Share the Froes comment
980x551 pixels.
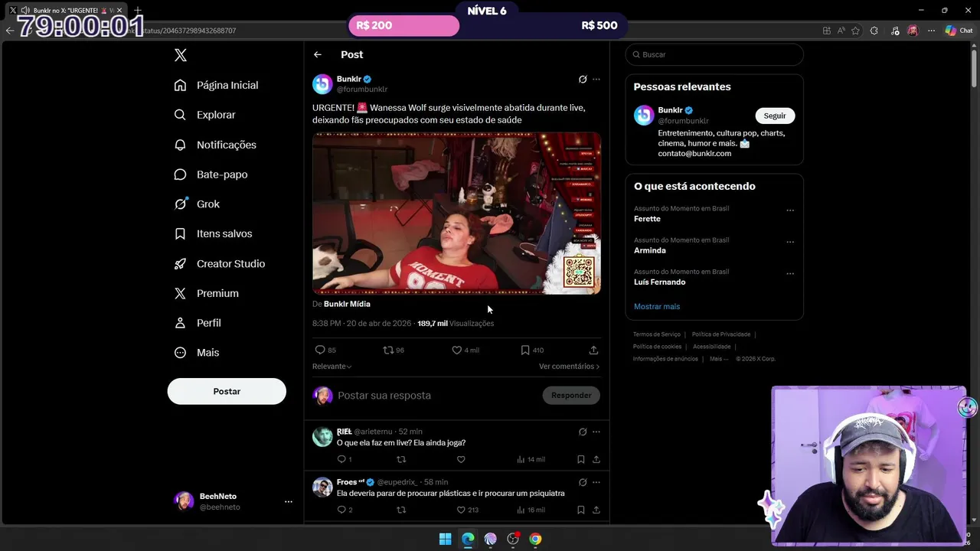click(x=596, y=510)
